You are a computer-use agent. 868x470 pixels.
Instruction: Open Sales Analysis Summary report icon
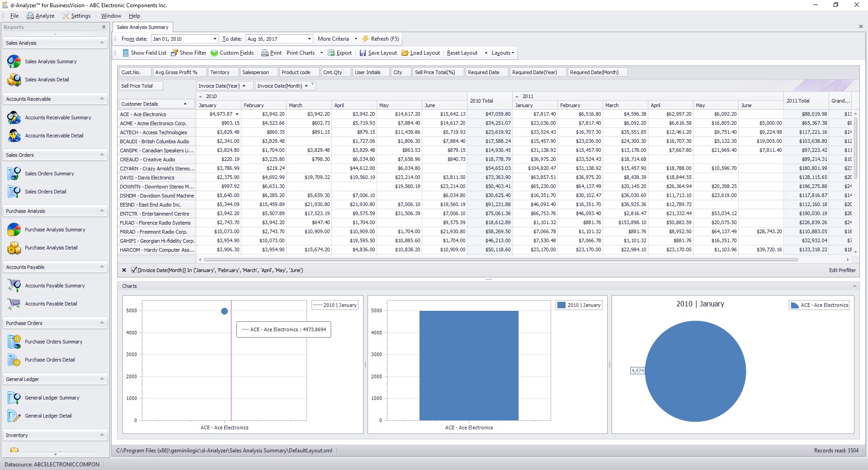click(14, 61)
